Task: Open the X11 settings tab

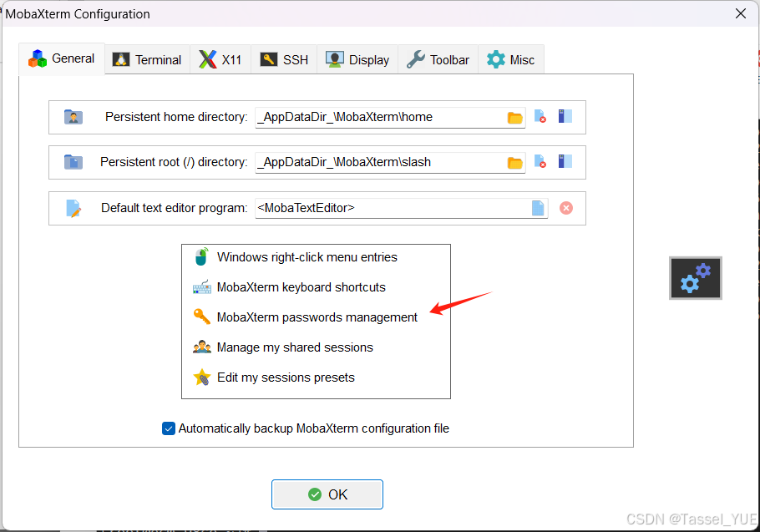Action: coord(220,59)
